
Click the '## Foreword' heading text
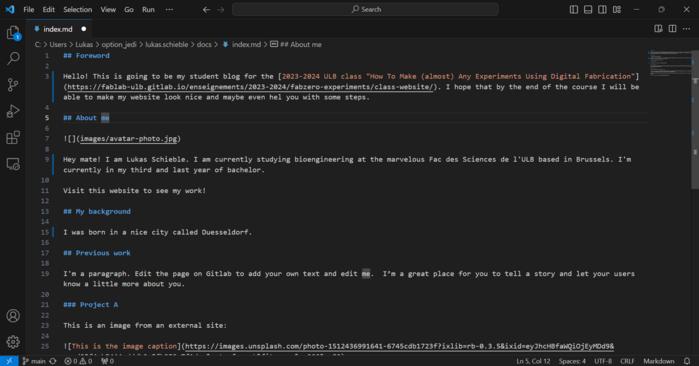click(x=86, y=56)
